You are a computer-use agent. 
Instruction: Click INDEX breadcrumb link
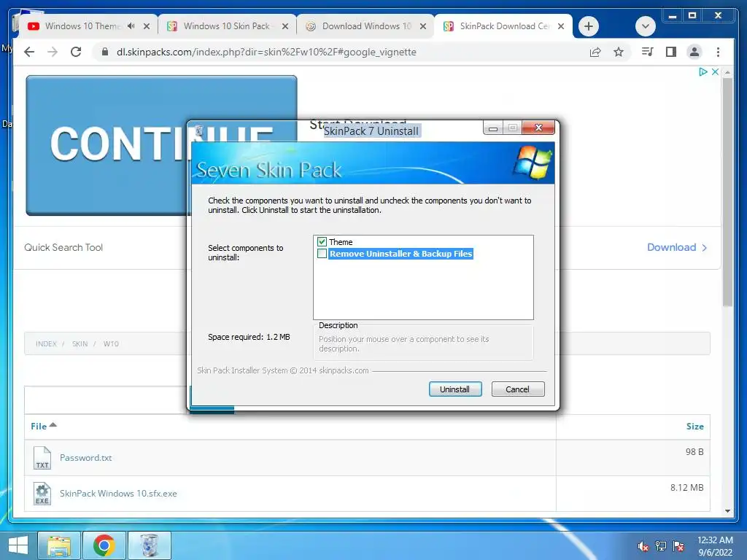click(x=46, y=344)
